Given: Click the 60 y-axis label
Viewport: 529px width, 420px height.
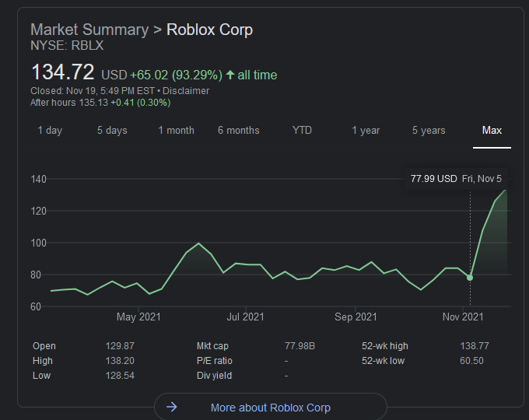Looking at the screenshot, I should click(x=36, y=306).
